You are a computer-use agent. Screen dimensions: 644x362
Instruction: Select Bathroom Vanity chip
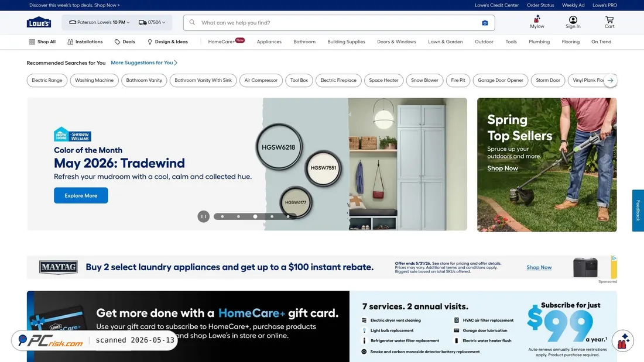[144, 81]
